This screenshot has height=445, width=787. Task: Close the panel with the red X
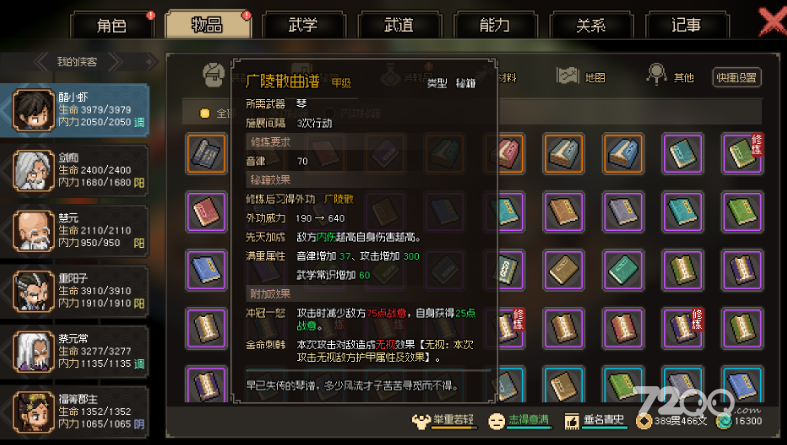(x=772, y=22)
